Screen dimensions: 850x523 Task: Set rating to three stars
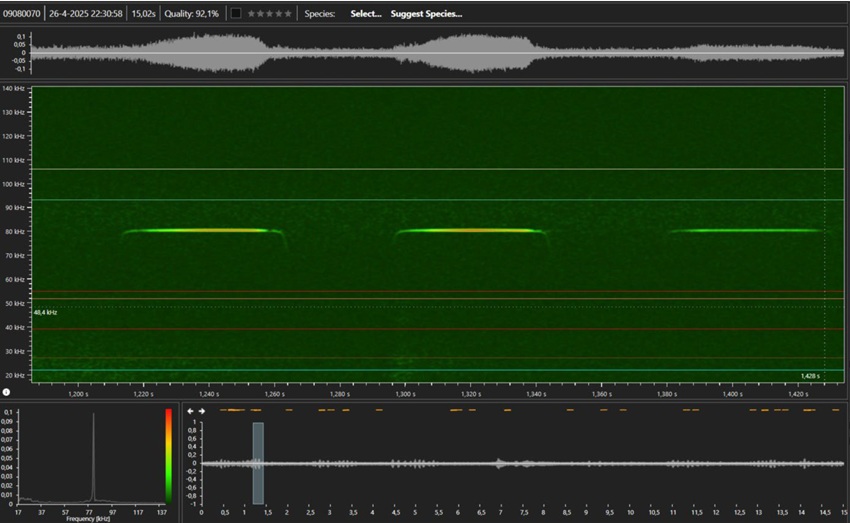[269, 14]
